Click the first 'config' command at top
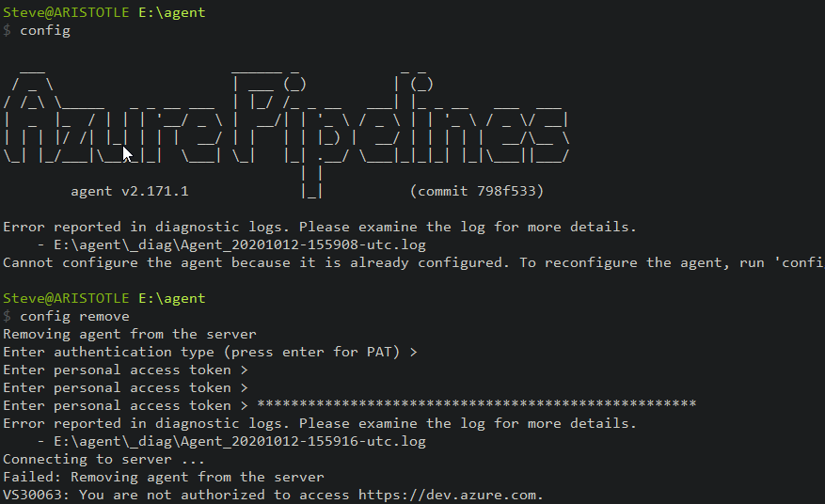The width and height of the screenshot is (825, 504). (45, 31)
